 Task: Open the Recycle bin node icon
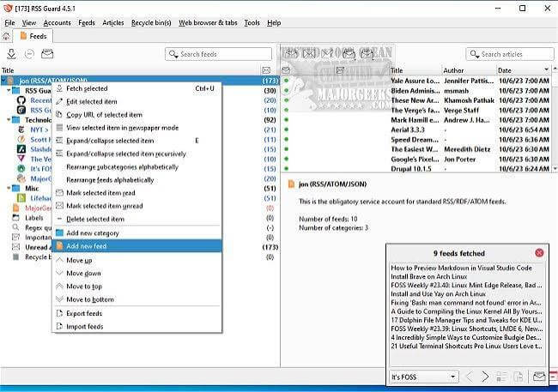(16, 256)
